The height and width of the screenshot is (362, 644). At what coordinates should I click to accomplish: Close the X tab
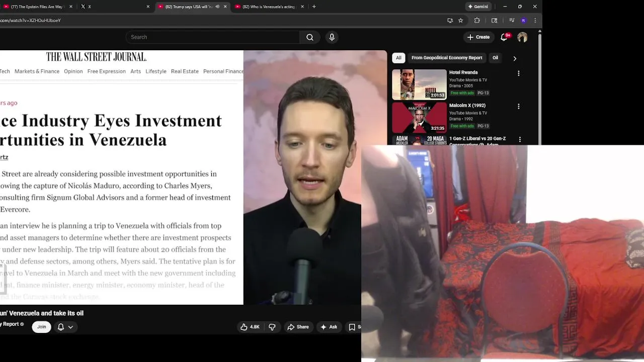pyautogui.click(x=148, y=7)
